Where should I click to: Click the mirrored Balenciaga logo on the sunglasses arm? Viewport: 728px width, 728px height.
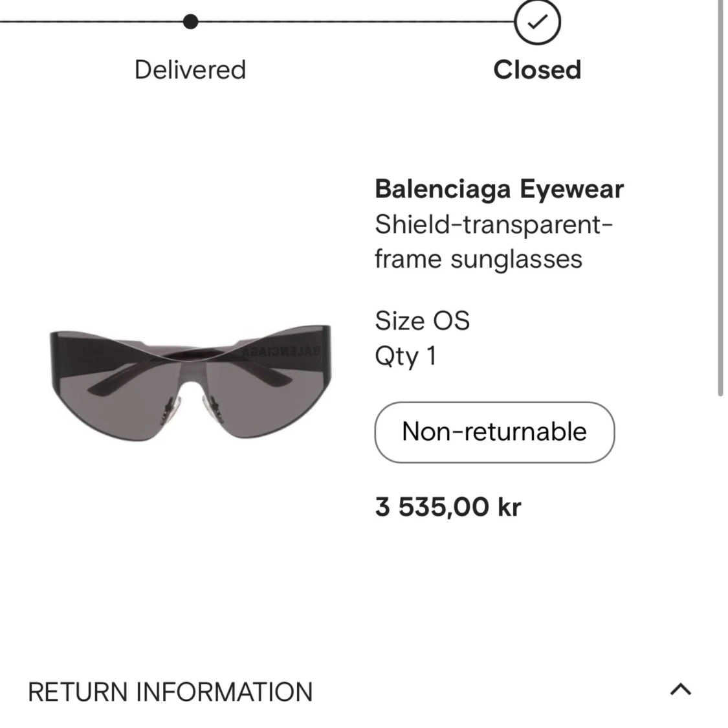[281, 351]
